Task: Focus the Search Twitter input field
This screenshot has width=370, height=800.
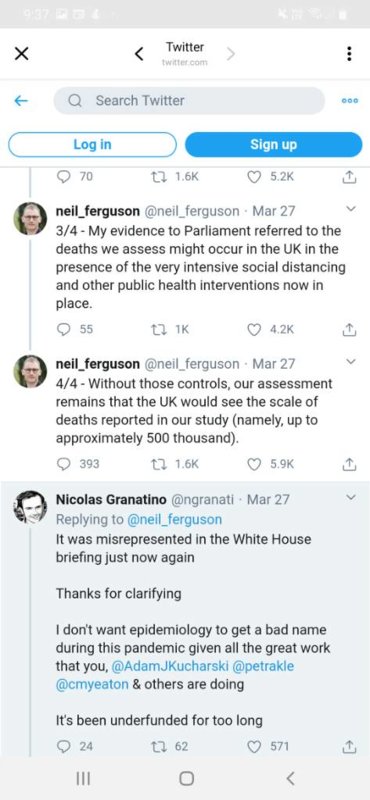Action: pyautogui.click(x=189, y=101)
